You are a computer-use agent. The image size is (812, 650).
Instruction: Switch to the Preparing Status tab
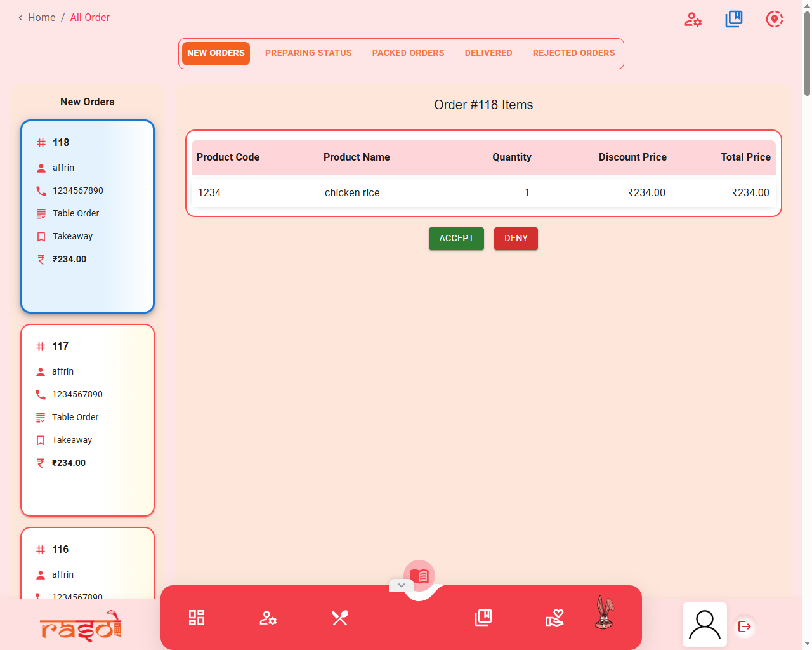click(x=308, y=53)
